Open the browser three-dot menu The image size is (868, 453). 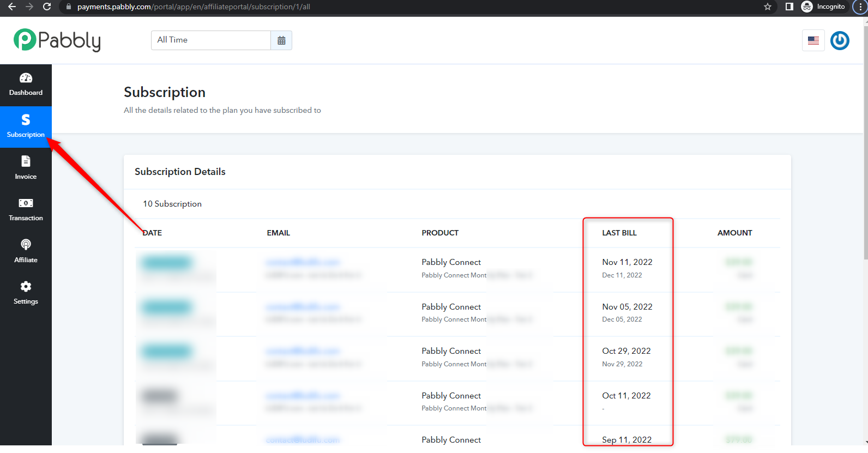(x=860, y=7)
